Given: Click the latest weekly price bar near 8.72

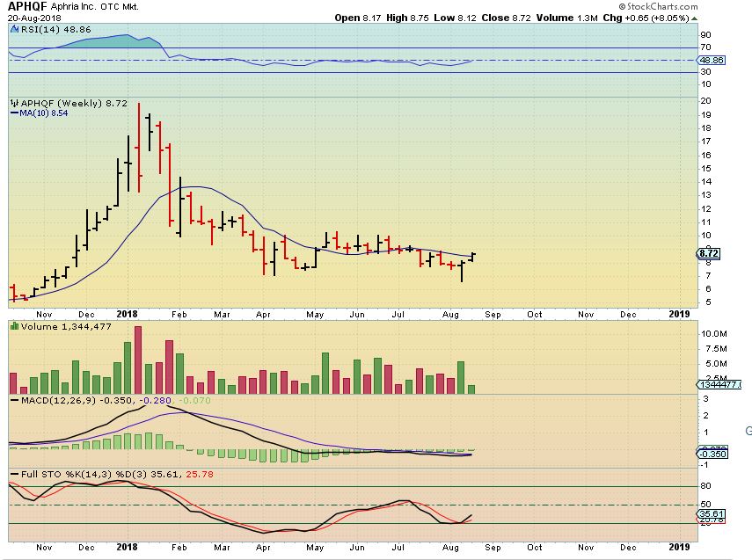Looking at the screenshot, I should [472, 257].
